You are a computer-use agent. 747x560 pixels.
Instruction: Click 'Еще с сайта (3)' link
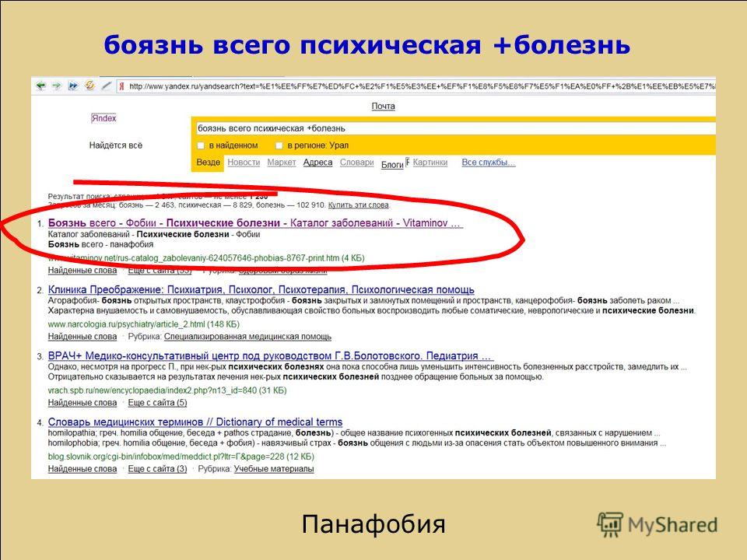coord(157,469)
